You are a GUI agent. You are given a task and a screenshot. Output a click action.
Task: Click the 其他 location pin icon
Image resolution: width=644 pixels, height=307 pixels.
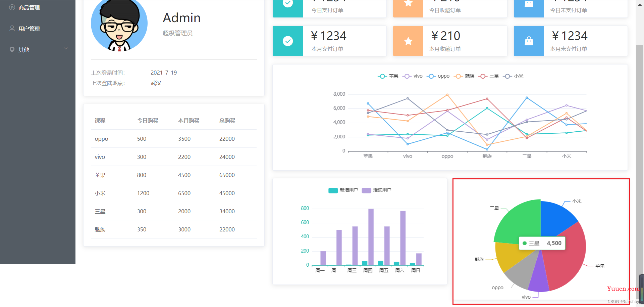[x=12, y=49]
